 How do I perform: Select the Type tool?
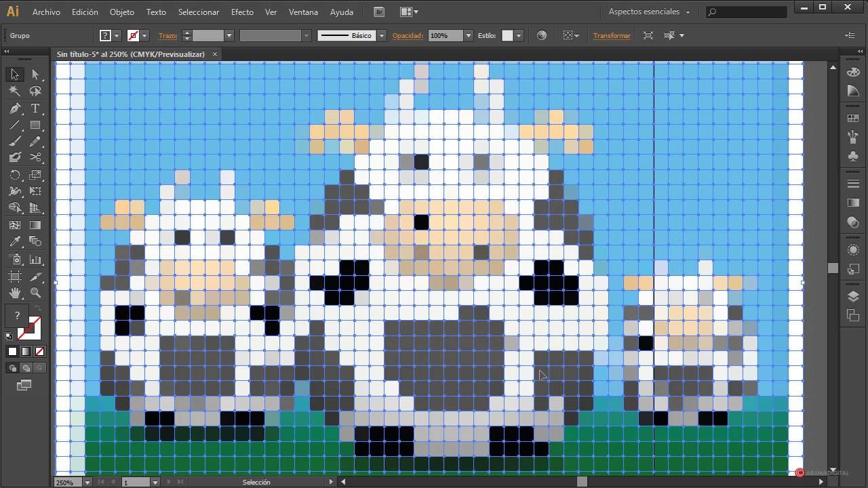[35, 108]
